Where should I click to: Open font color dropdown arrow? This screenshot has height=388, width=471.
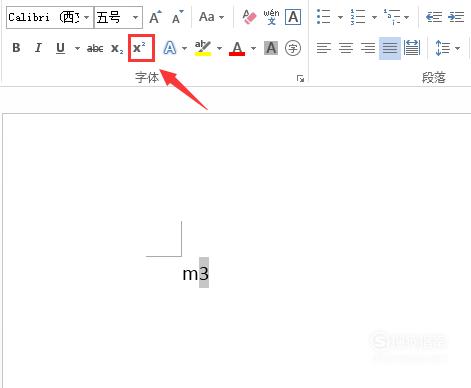(253, 48)
